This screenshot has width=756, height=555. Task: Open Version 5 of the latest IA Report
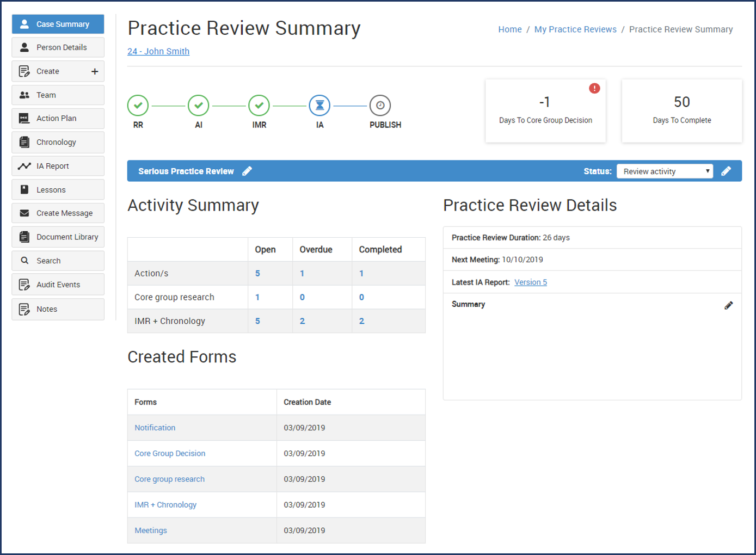[x=531, y=282]
